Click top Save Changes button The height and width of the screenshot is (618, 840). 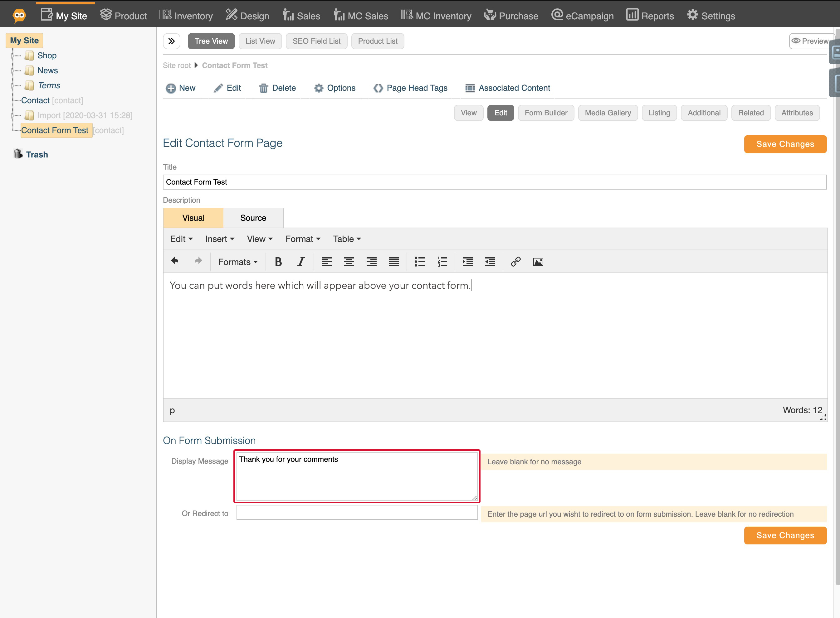[x=785, y=144]
